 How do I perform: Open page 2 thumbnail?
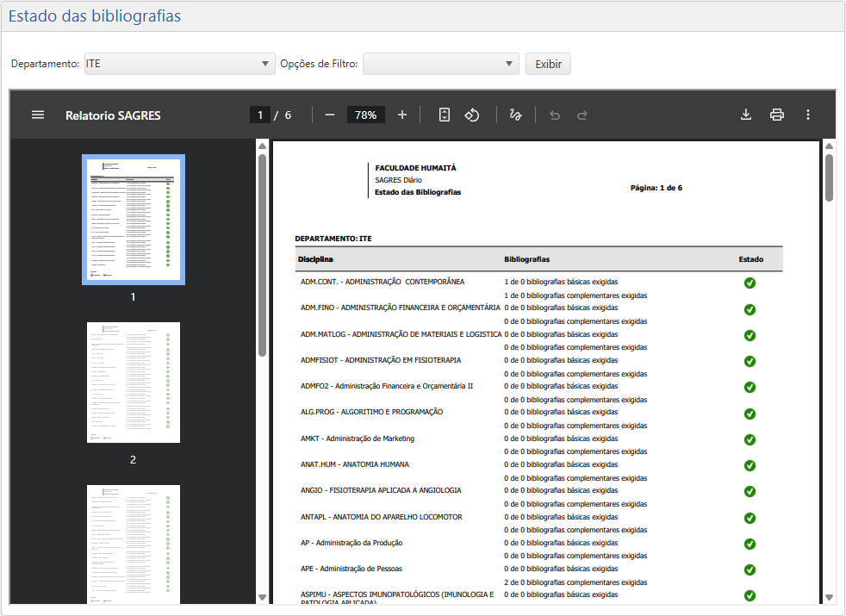coord(134,383)
